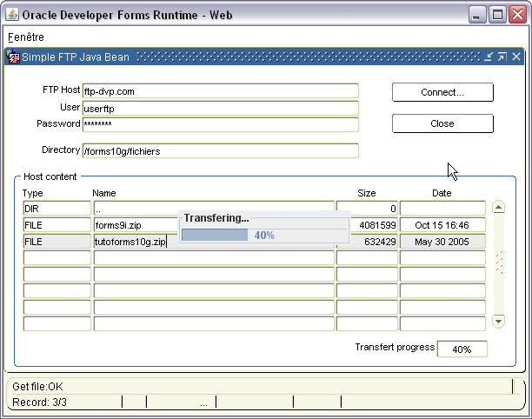Click the 40% transfer progress bar
This screenshot has height=419, width=532.
pyautogui.click(x=263, y=235)
